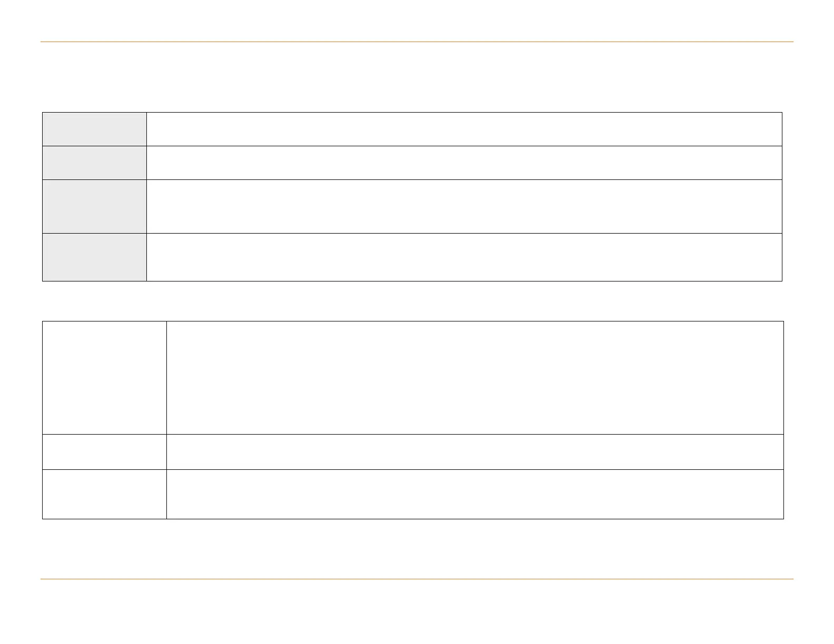
Task: Select the third gray label cell in upper table
Action: pyautogui.click(x=94, y=206)
